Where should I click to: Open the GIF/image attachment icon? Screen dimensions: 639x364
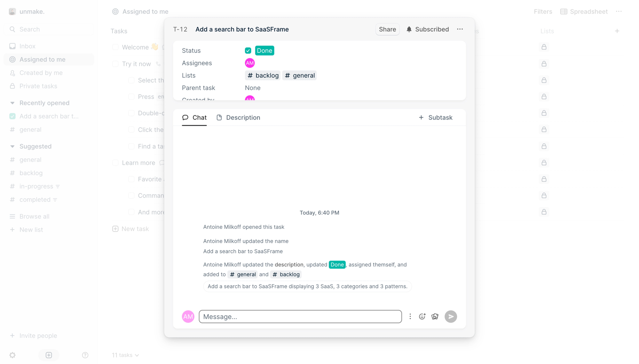pyautogui.click(x=435, y=316)
